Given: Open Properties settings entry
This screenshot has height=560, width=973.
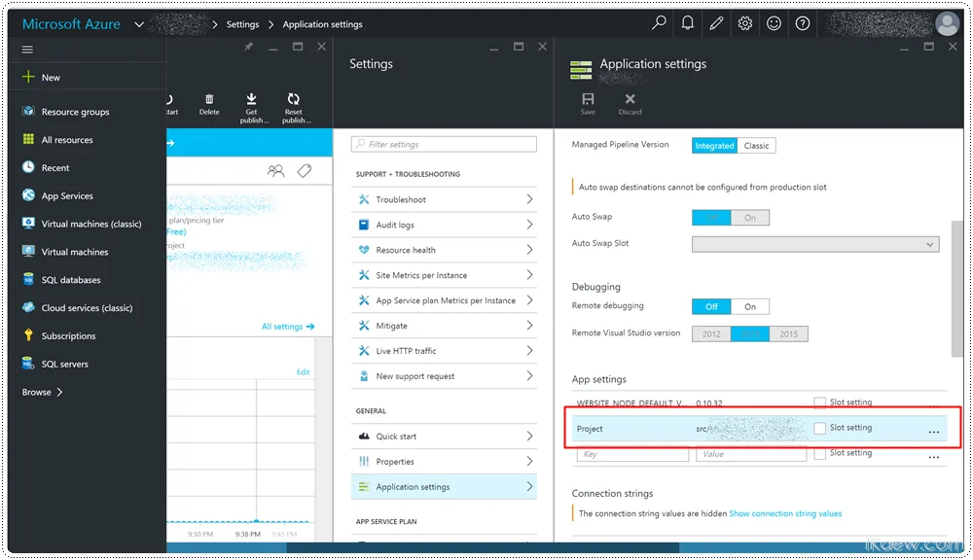Looking at the screenshot, I should point(444,462).
